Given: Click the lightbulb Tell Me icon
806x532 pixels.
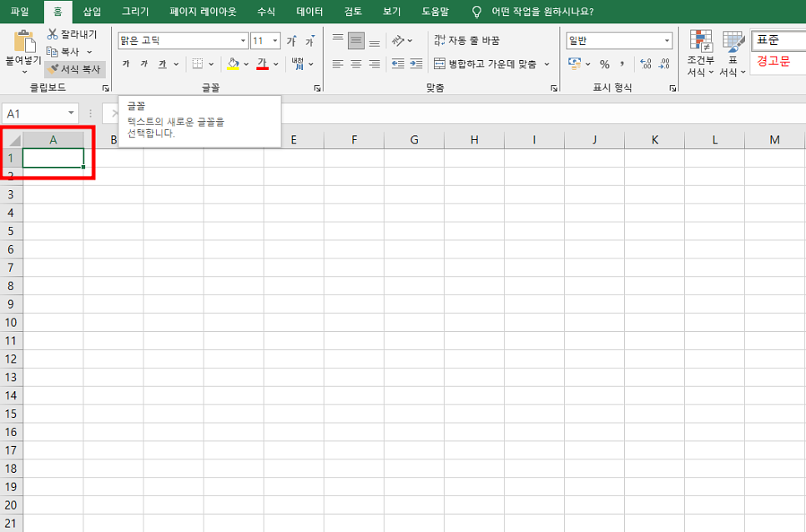Looking at the screenshot, I should [x=476, y=12].
